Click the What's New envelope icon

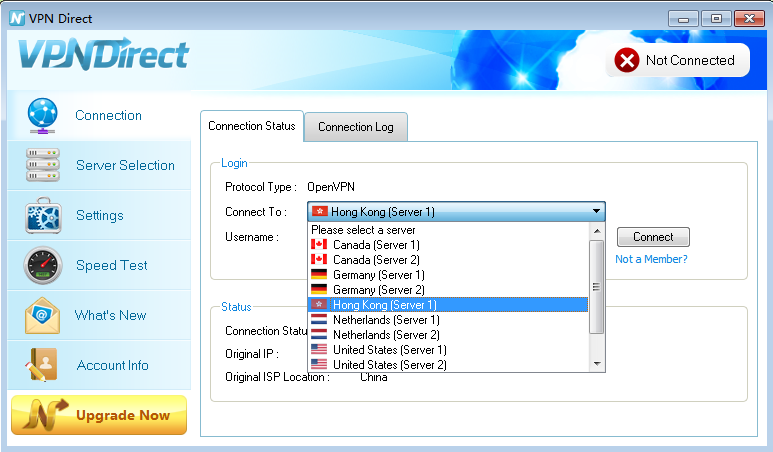42,315
